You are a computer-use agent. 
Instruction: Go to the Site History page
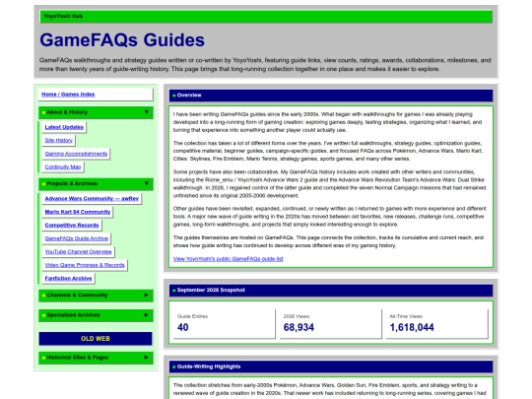(x=59, y=141)
